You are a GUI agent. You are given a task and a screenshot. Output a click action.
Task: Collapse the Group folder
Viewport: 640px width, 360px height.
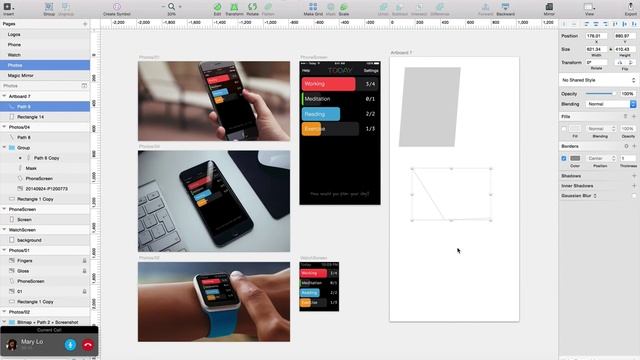pyautogui.click(x=4, y=148)
